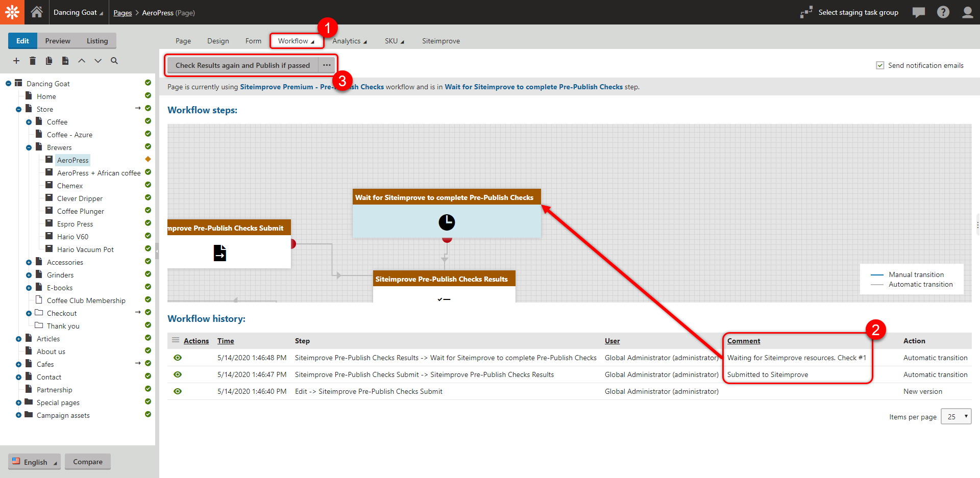Viewport: 980px width, 478px height.
Task: Open the SKU tab
Action: click(394, 41)
